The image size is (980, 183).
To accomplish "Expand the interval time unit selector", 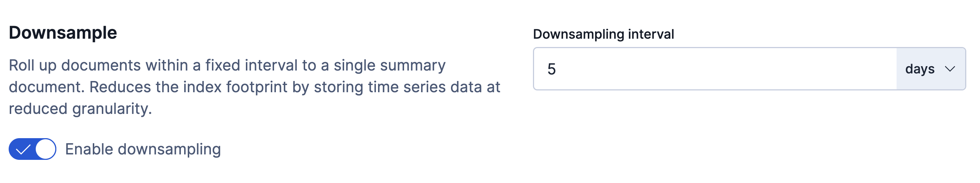I will click(x=930, y=69).
